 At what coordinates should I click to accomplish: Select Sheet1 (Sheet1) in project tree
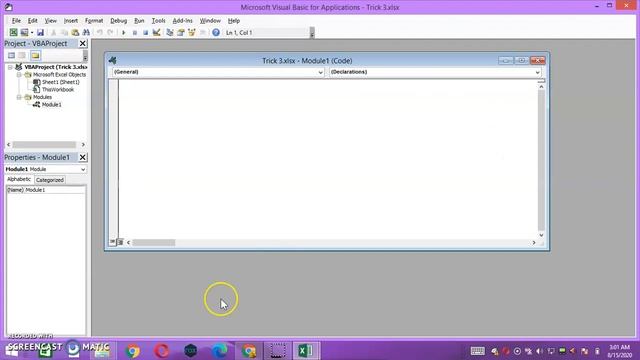click(61, 82)
